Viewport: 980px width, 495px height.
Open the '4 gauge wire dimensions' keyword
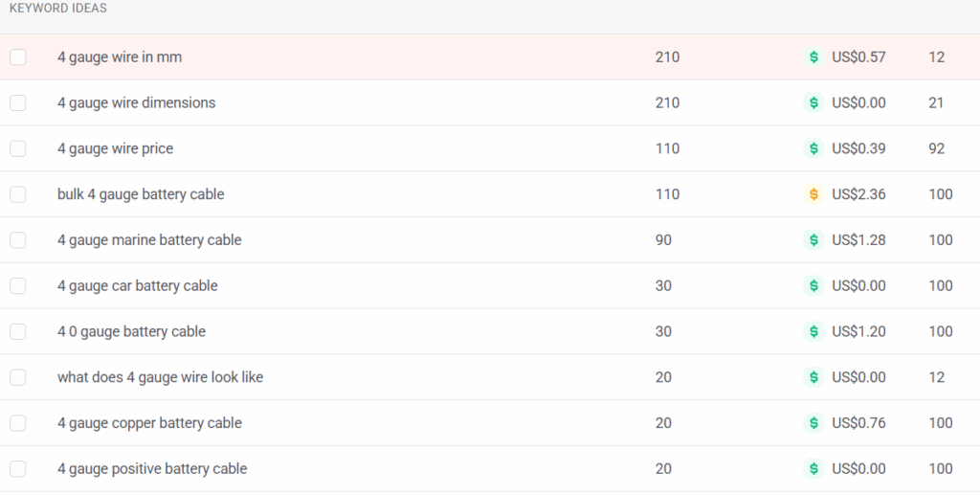pyautogui.click(x=136, y=102)
